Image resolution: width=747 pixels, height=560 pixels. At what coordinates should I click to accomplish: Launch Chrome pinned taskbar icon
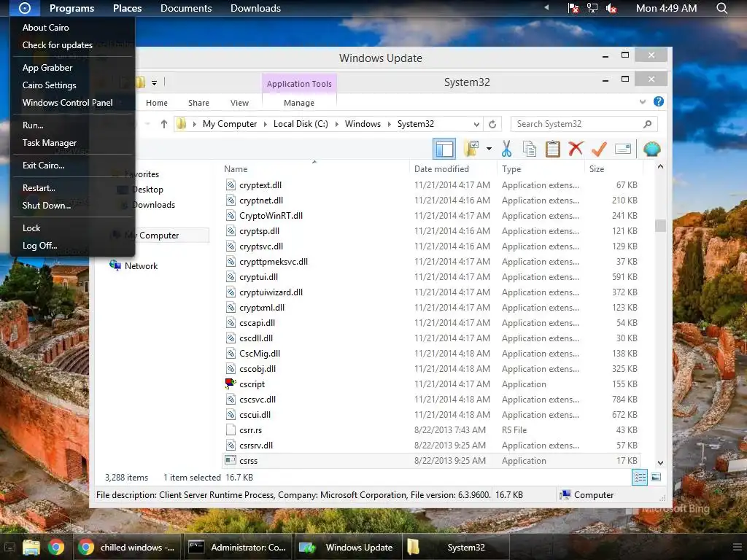56,547
